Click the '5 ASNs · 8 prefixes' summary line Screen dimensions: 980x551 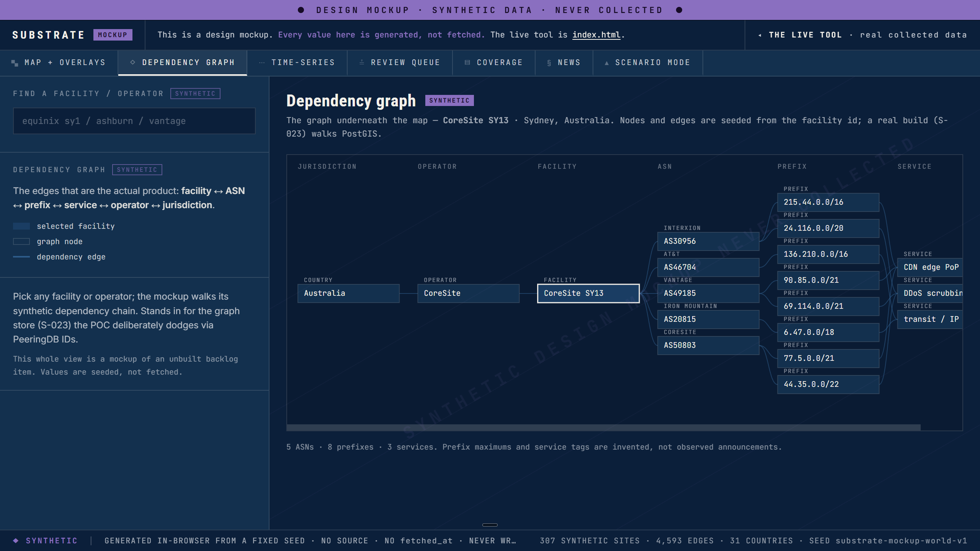[x=534, y=447]
